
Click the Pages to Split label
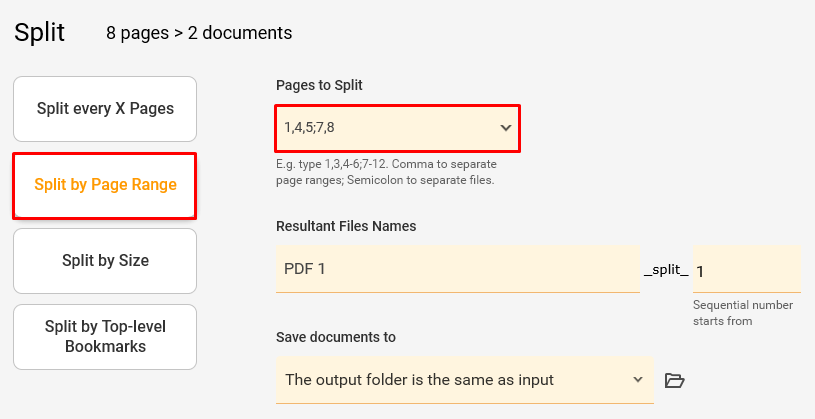click(x=319, y=85)
